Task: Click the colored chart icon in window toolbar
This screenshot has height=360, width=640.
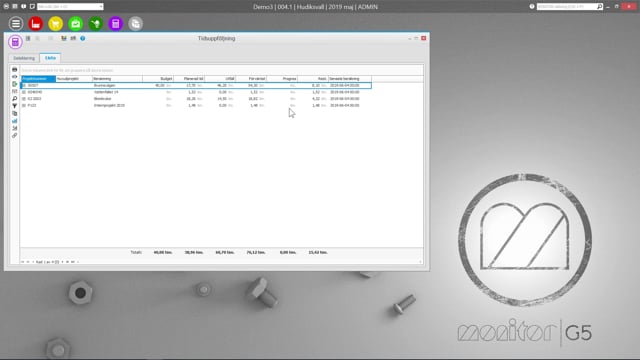Action: point(64,38)
